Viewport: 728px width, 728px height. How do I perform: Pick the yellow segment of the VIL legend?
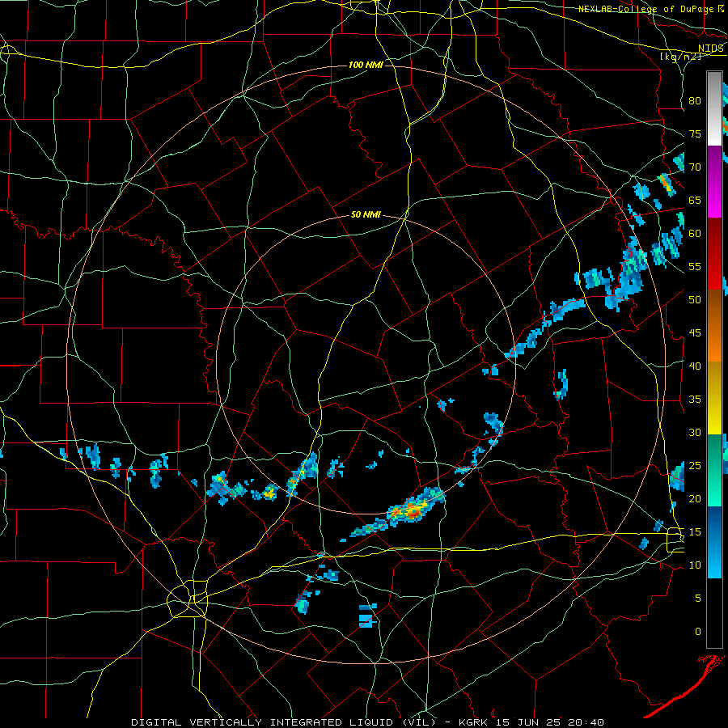714,398
